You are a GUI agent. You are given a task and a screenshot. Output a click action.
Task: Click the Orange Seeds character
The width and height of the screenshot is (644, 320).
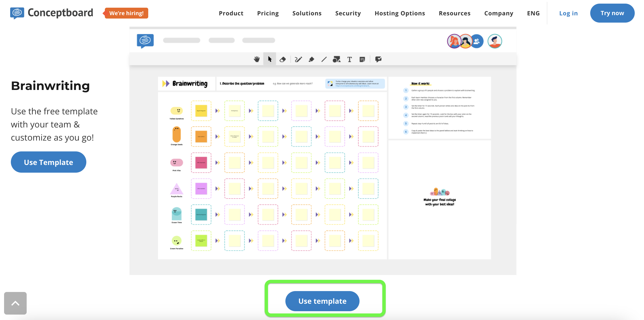[176, 134]
